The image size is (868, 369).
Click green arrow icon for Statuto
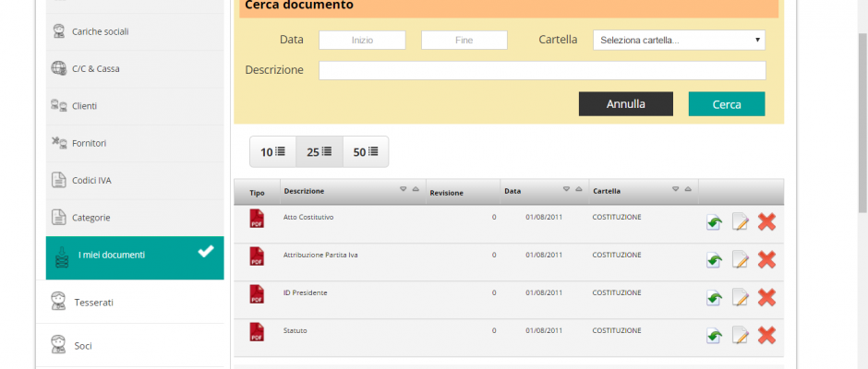pyautogui.click(x=714, y=336)
